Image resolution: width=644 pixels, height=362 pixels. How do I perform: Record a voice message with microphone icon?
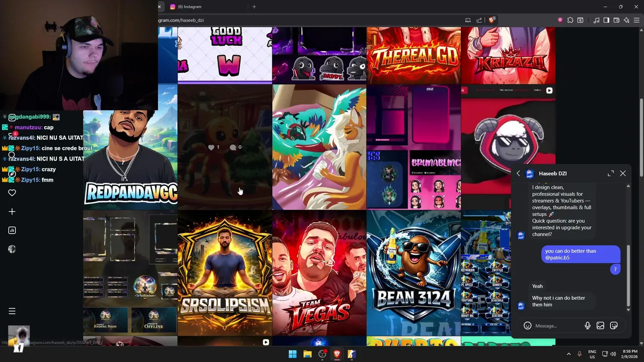[587, 326]
